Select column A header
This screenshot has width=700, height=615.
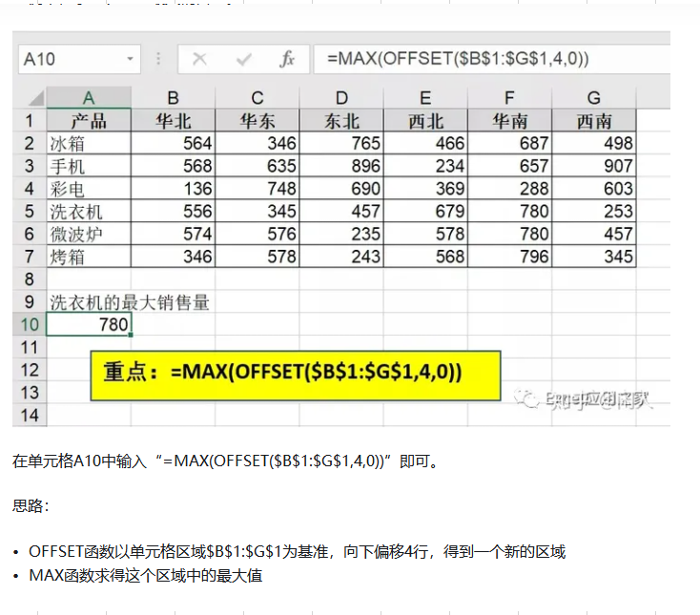point(89,98)
